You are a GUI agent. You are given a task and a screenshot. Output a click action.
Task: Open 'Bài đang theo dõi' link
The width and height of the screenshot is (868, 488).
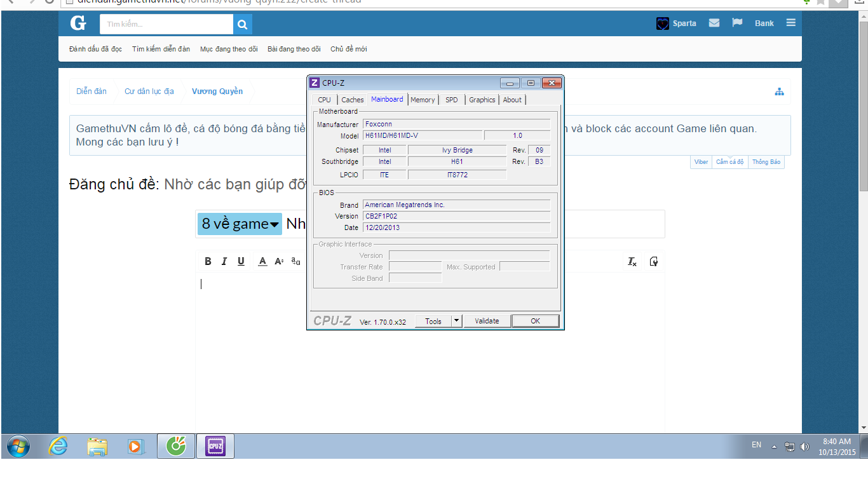[294, 49]
